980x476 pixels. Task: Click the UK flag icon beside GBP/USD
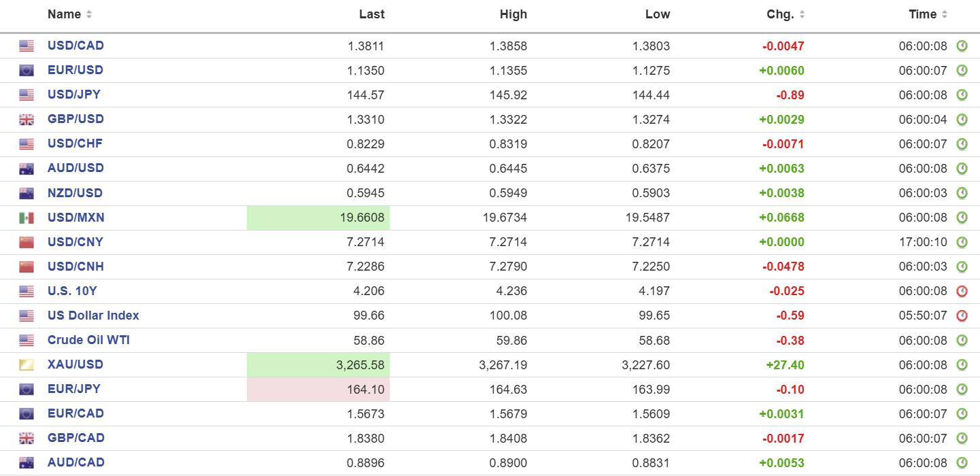[27, 120]
